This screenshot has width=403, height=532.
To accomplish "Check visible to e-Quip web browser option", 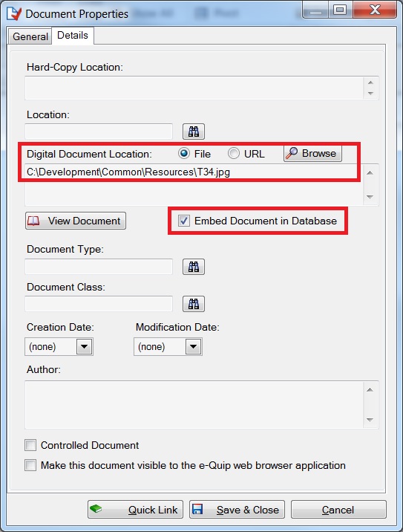I will (x=30, y=465).
